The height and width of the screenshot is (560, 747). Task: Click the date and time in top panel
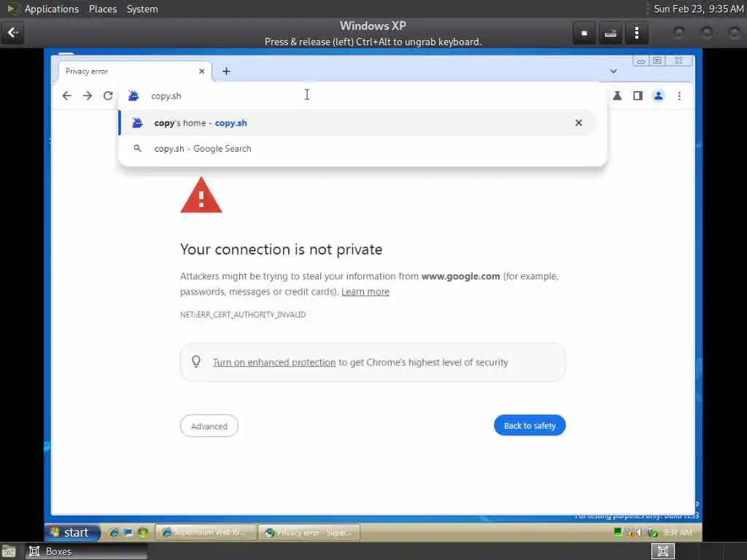(698, 9)
